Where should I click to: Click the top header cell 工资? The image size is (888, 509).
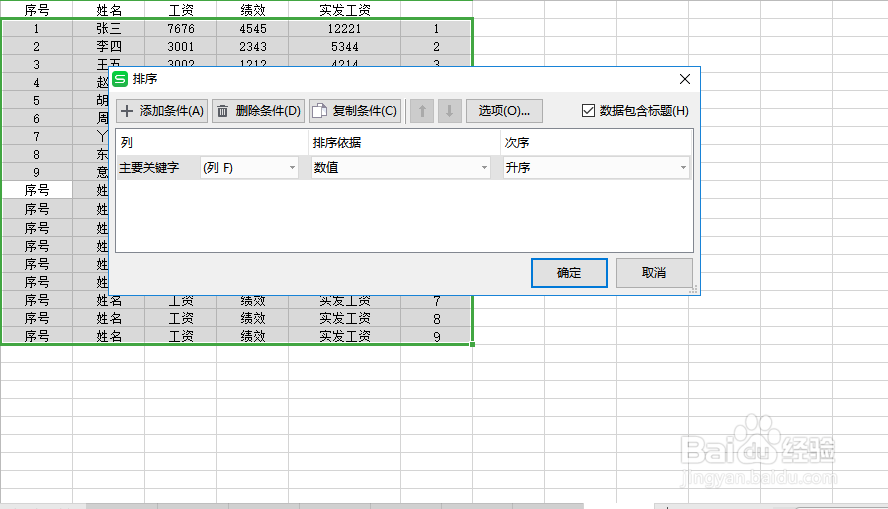[181, 10]
